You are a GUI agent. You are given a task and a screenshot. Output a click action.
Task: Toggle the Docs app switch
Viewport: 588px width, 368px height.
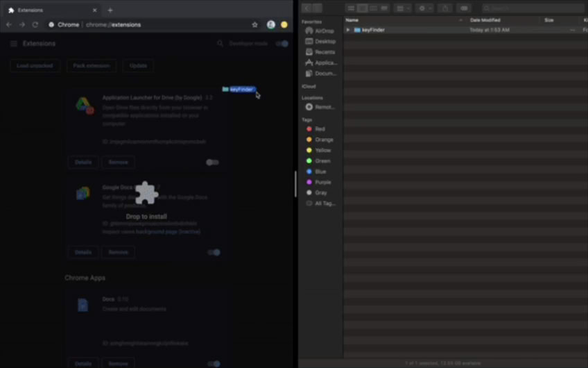tap(214, 364)
